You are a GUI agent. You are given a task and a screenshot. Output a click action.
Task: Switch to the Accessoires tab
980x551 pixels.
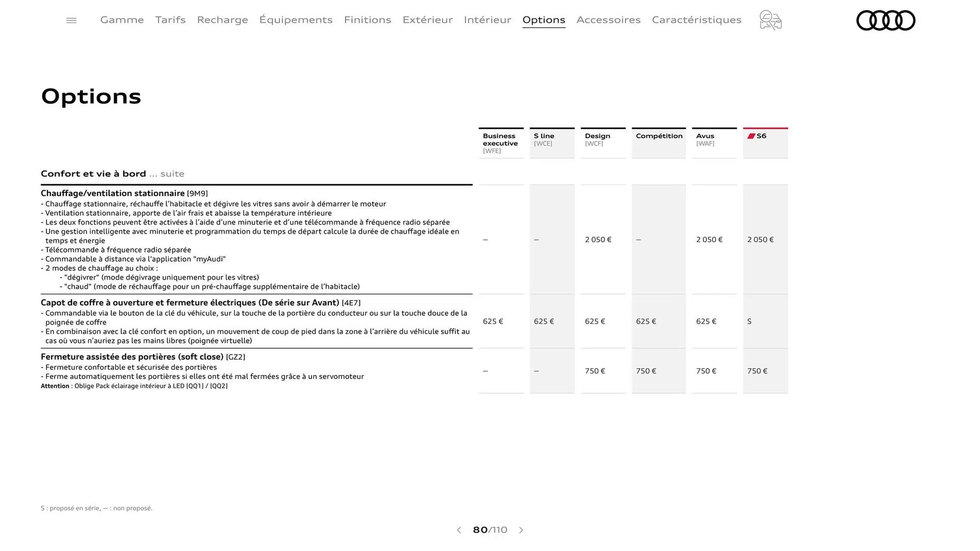pyautogui.click(x=608, y=20)
